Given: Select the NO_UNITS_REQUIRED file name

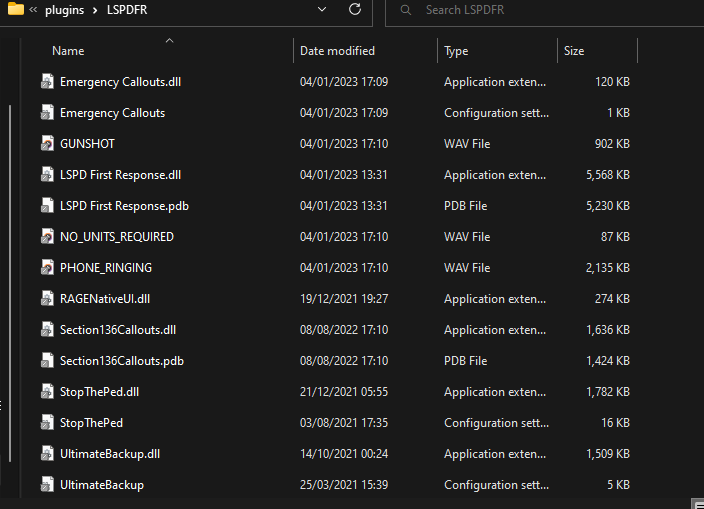Looking at the screenshot, I should (x=116, y=237).
